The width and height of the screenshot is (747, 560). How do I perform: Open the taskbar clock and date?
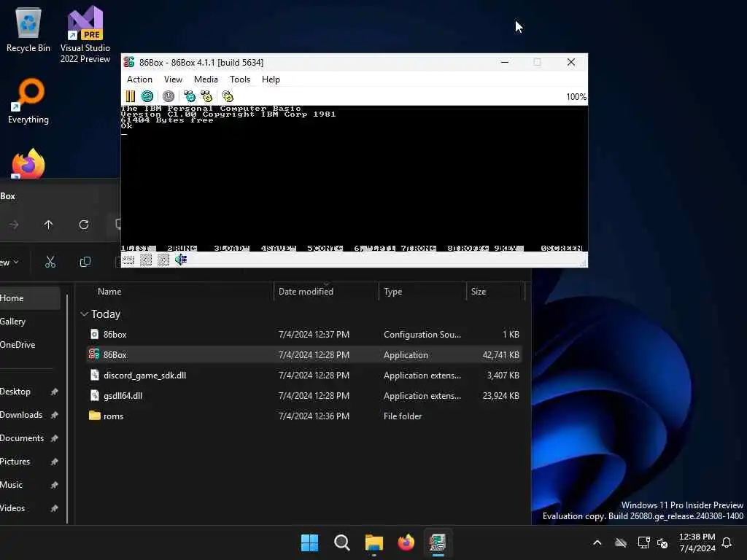(x=697, y=542)
